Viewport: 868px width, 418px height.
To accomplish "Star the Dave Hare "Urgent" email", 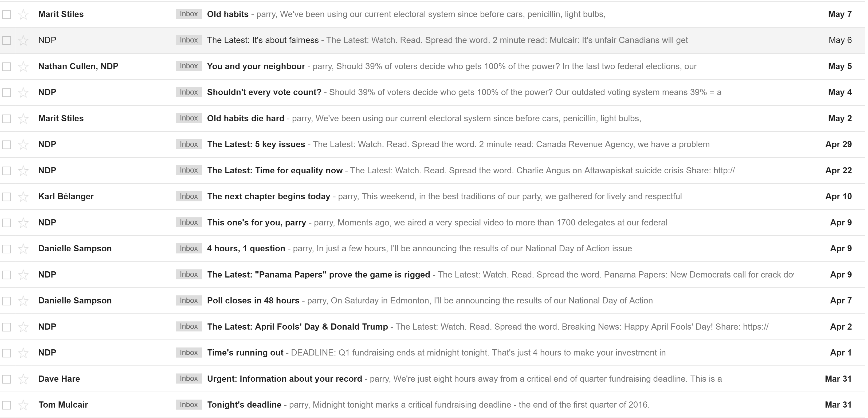I will point(23,379).
